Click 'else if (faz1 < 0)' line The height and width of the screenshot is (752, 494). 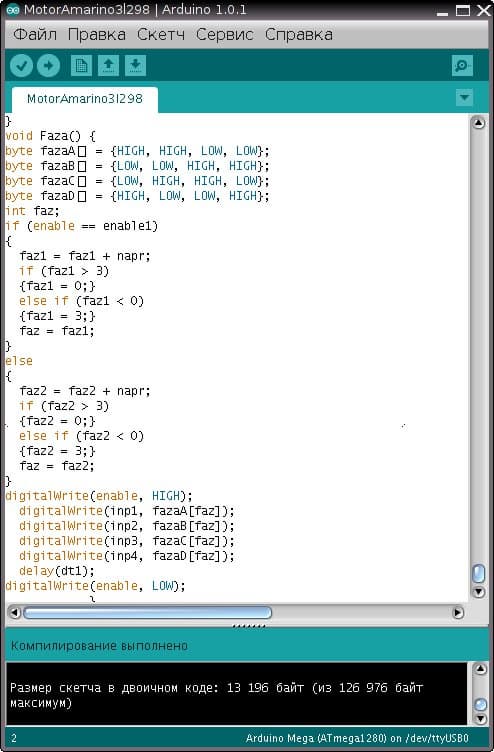(x=82, y=301)
